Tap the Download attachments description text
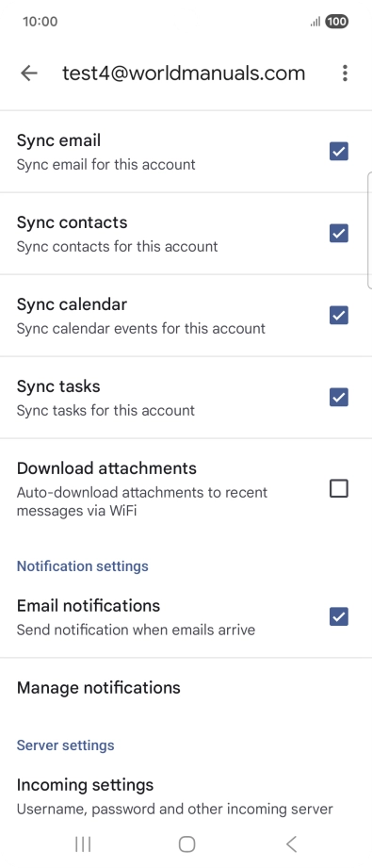This screenshot has height=868, width=372. tap(142, 501)
